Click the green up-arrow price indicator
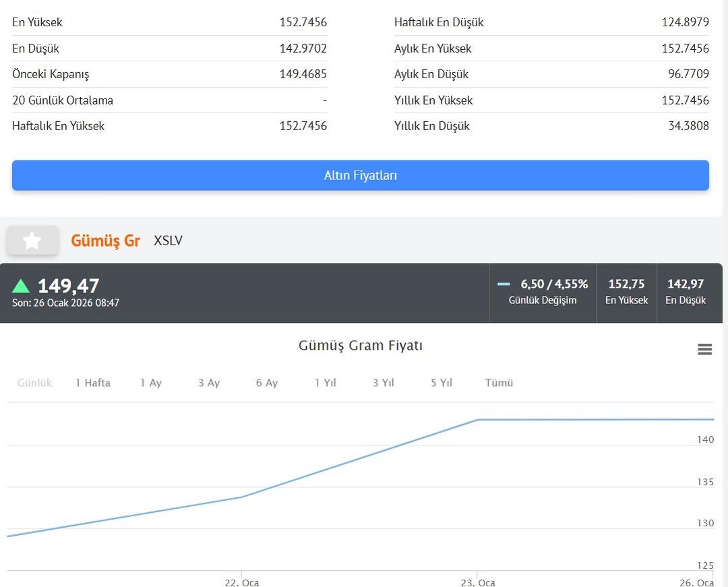Image resolution: width=728 pixels, height=587 pixels. pyautogui.click(x=21, y=286)
